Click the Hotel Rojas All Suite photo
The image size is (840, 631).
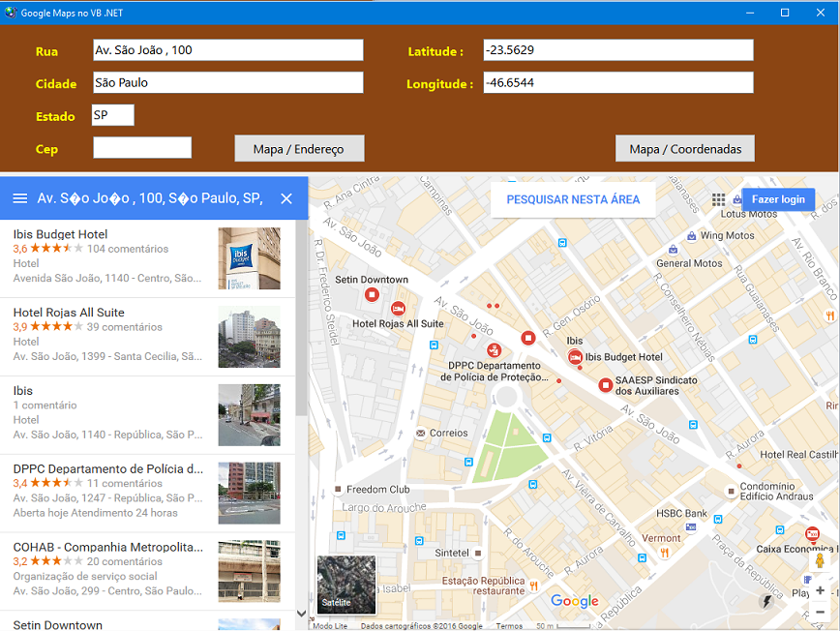click(249, 337)
